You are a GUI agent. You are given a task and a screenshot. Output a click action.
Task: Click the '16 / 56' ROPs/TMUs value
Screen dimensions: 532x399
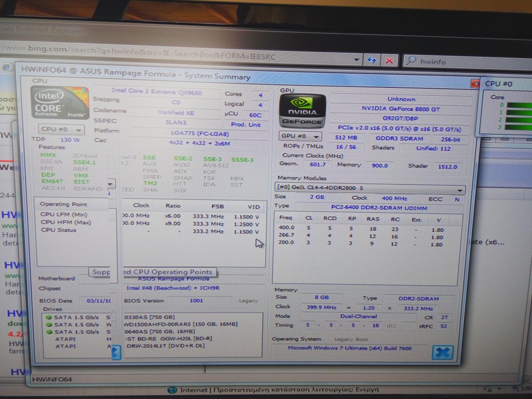pos(346,147)
